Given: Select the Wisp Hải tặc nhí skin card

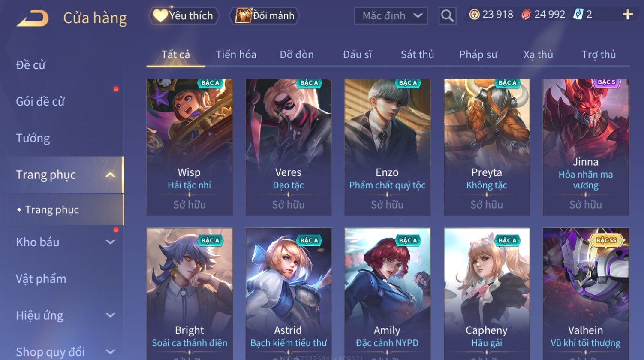Looking at the screenshot, I should tap(189, 147).
